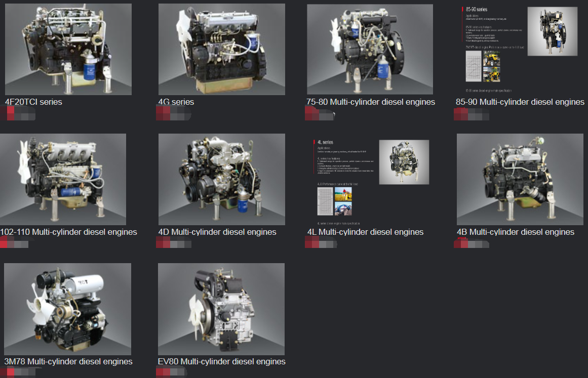Open the 85-90 series brochure image

(520, 49)
